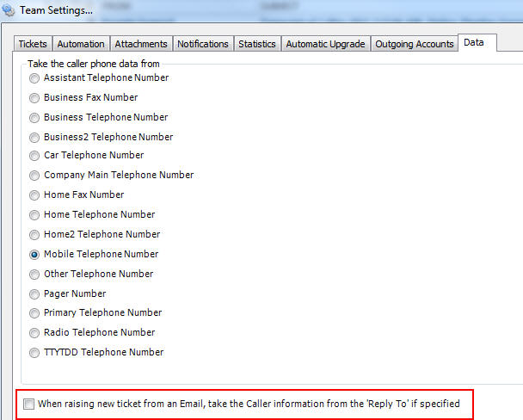The image size is (523, 420).
Task: Click the Team Settings window icon
Action: coord(9,10)
